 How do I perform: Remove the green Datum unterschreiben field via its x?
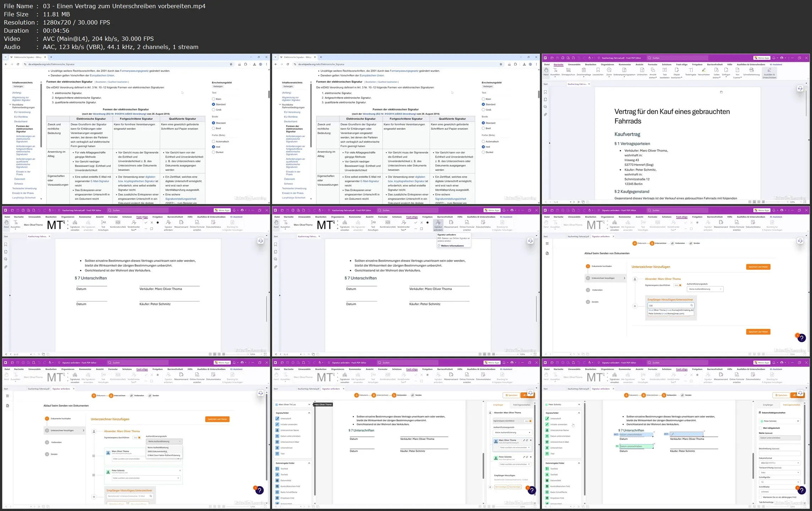point(654,444)
